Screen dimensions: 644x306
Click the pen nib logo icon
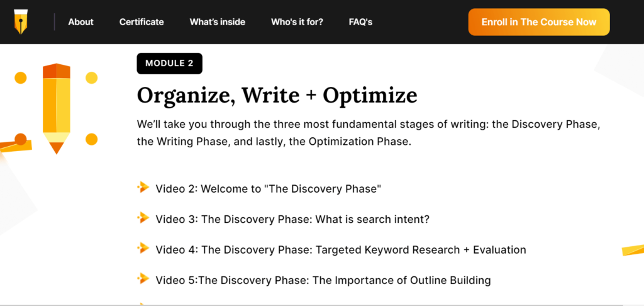coord(21,22)
